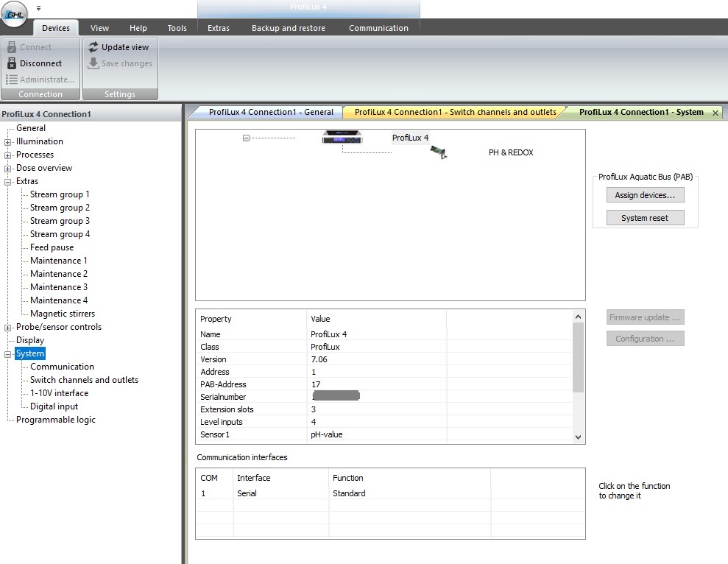Click the PAB-Address value 17
This screenshot has height=564, width=728.
316,384
